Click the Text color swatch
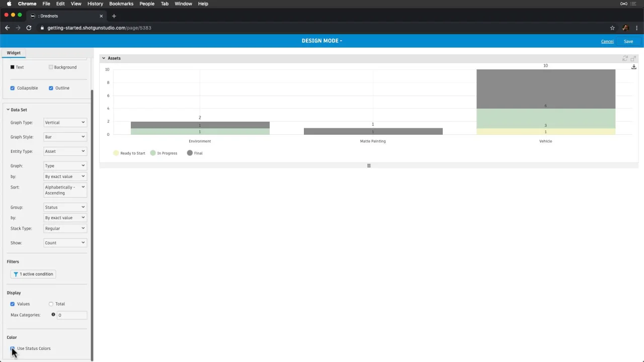Image resolution: width=644 pixels, height=362 pixels. point(13,67)
